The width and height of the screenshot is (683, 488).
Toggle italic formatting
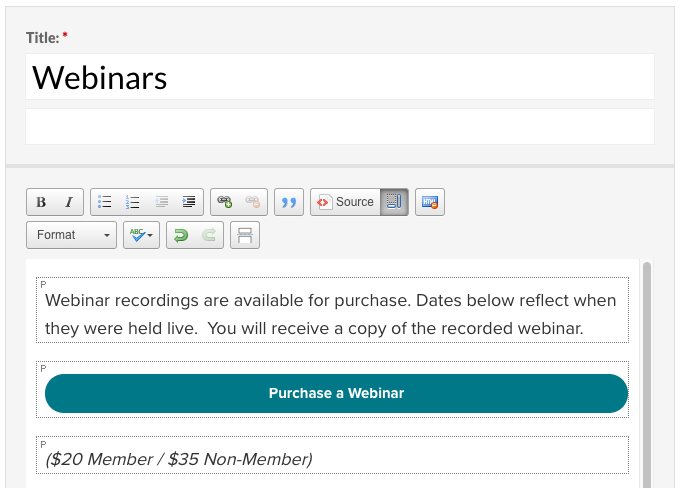click(x=68, y=202)
